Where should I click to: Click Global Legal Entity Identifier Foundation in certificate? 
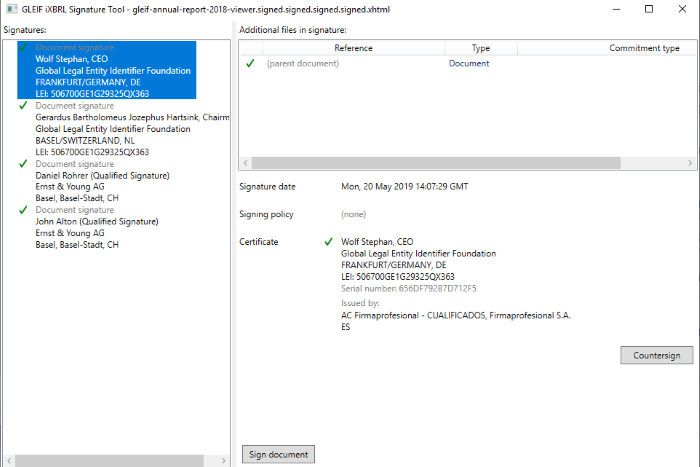(x=418, y=254)
